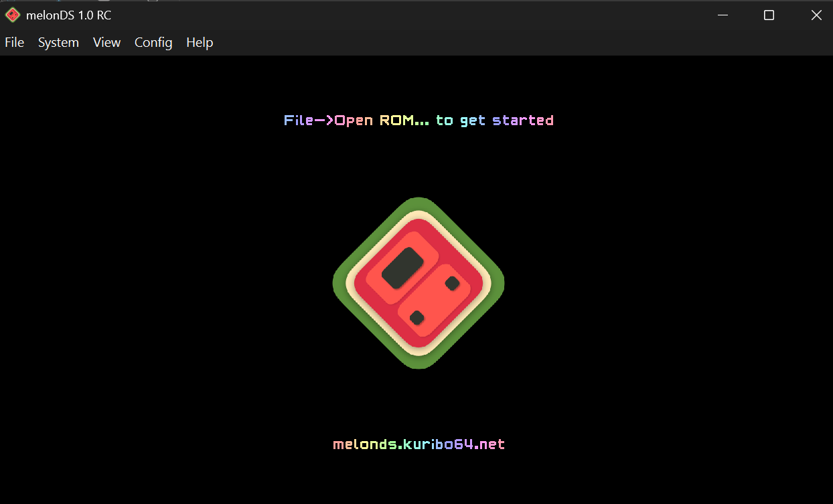Viewport: 833px width, 504px height.
Task: Open the System menu
Action: click(58, 42)
